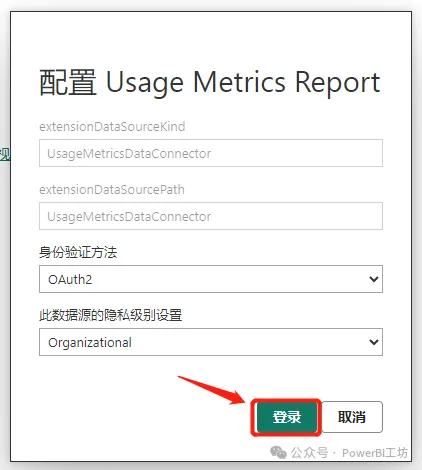Click the extensionDataSourceKind input field
The height and width of the screenshot is (470, 422).
[211, 153]
